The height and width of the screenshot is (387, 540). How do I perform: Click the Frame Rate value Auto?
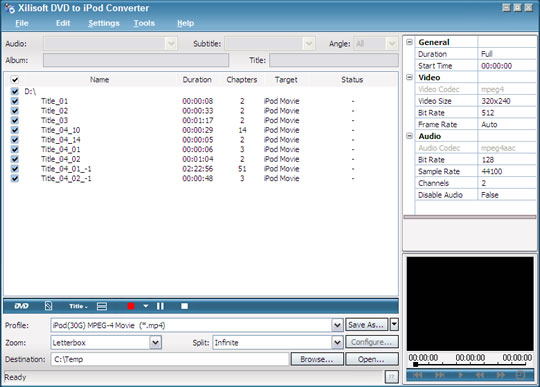click(489, 124)
